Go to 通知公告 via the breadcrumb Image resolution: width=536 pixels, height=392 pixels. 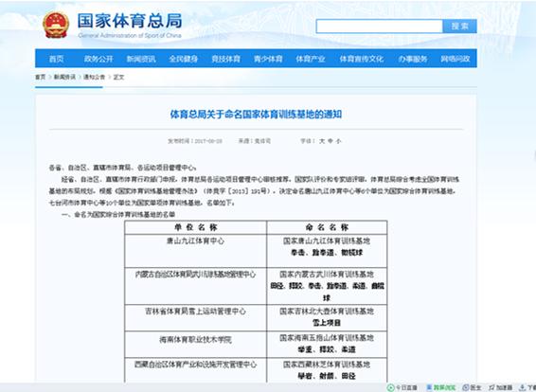tap(95, 78)
